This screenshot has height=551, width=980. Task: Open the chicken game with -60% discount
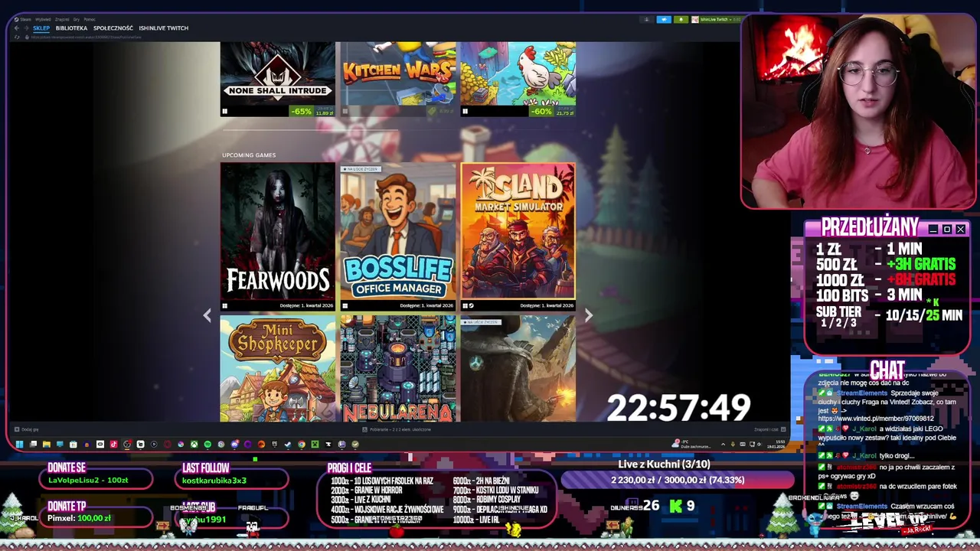click(518, 79)
